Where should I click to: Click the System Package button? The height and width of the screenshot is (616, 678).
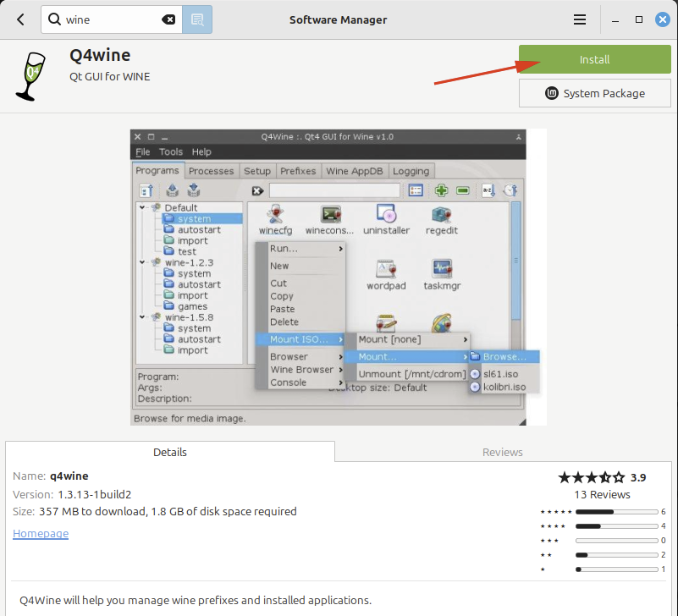pyautogui.click(x=594, y=94)
